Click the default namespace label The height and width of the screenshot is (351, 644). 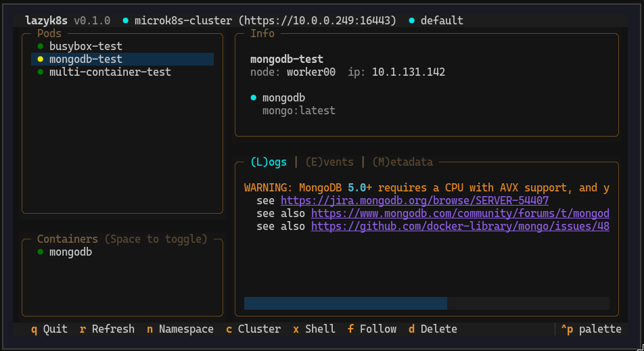[x=442, y=20]
